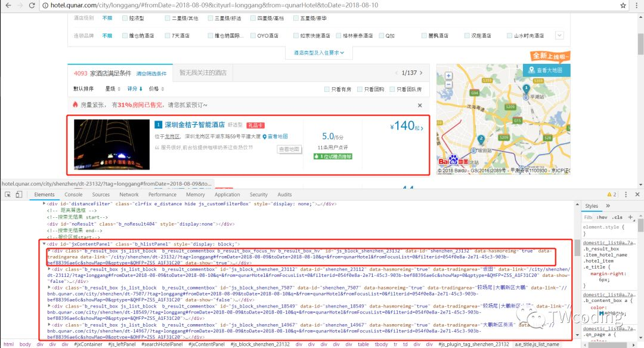Check the 二星级/其他 checkbox
644x348 pixels.
click(x=168, y=18)
